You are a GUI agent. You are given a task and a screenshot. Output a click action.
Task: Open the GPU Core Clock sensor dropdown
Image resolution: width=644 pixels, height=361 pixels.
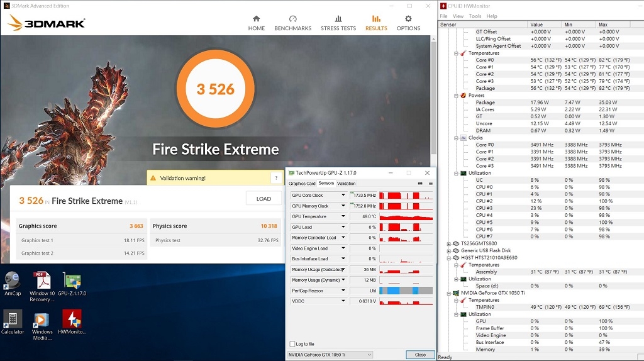(x=343, y=195)
